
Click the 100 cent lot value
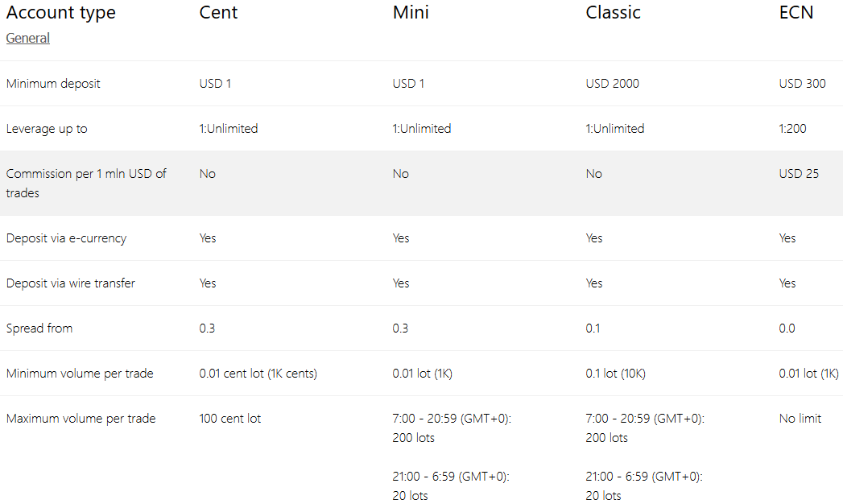[230, 419]
